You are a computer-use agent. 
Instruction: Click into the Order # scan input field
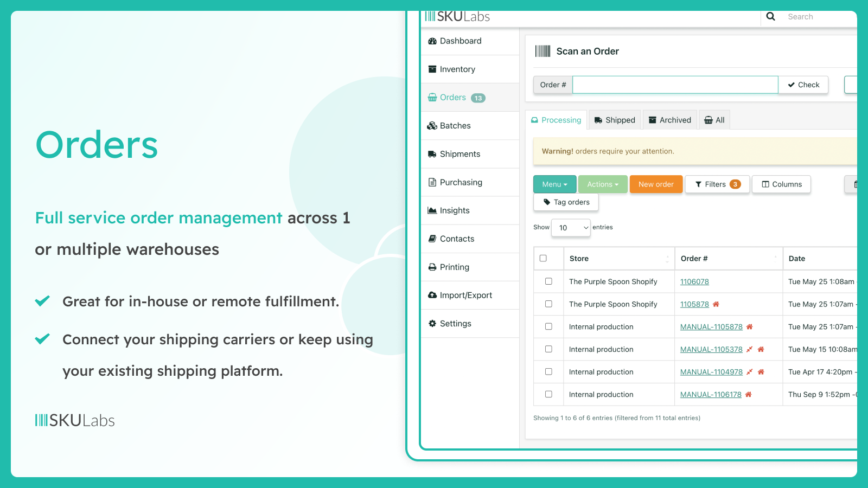(x=675, y=85)
